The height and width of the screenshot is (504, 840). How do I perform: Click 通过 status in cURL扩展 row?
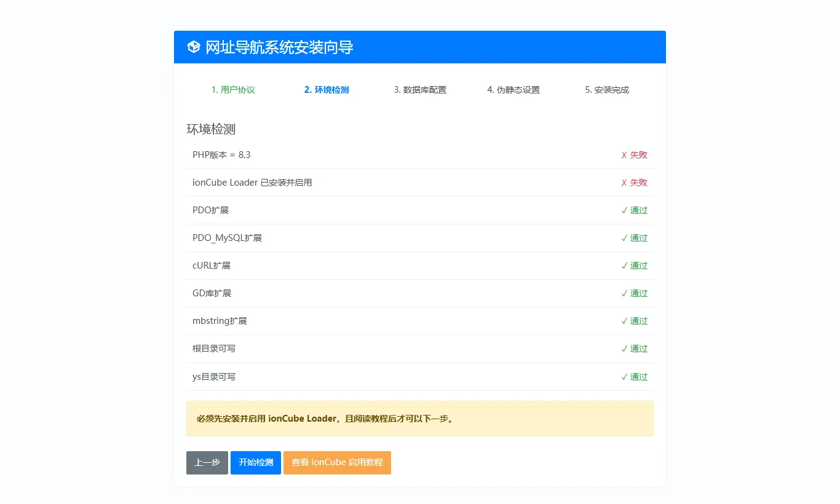(634, 266)
